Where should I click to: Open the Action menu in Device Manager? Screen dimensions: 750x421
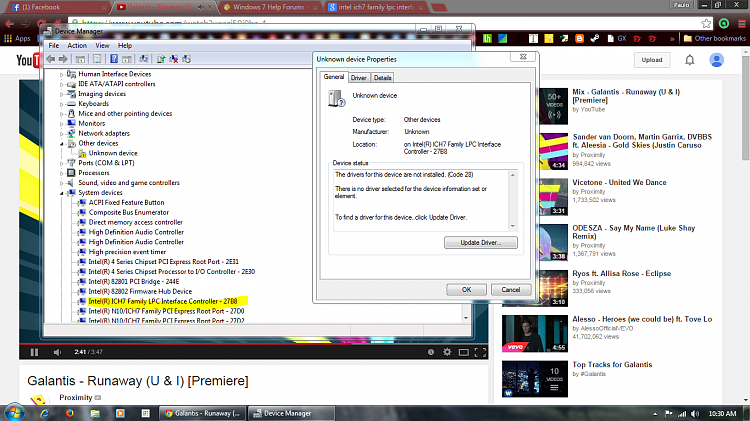[x=77, y=45]
